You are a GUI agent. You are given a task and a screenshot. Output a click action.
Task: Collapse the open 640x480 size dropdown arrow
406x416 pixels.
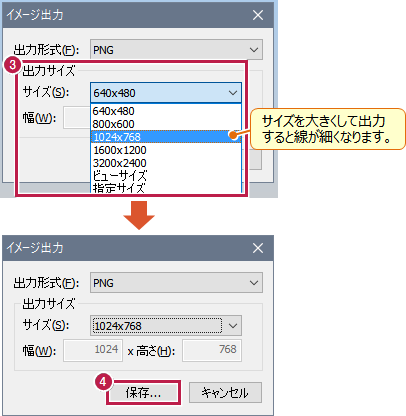pyautogui.click(x=233, y=93)
